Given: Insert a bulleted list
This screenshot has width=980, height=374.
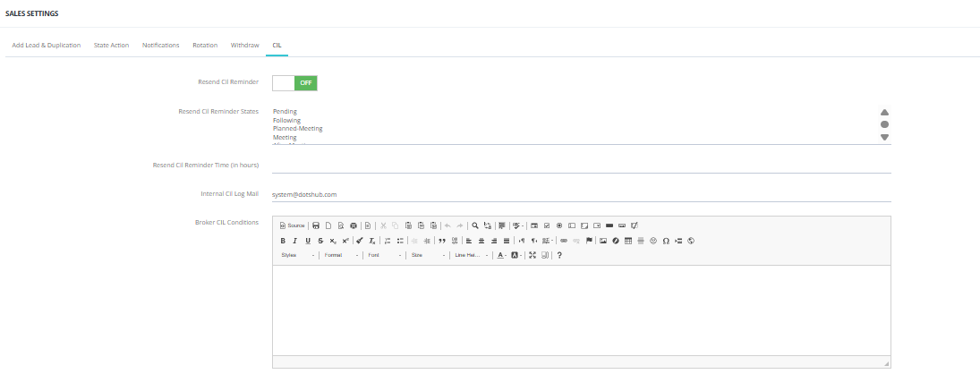Looking at the screenshot, I should tap(400, 241).
